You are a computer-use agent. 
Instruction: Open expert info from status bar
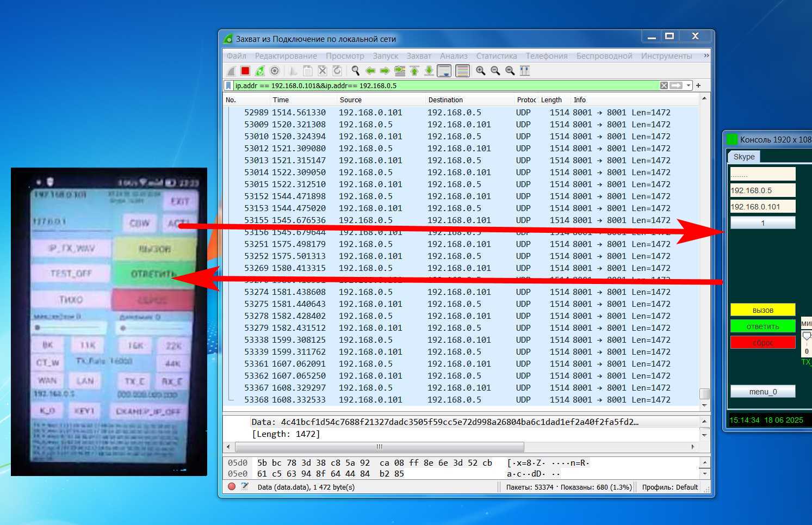(x=232, y=487)
